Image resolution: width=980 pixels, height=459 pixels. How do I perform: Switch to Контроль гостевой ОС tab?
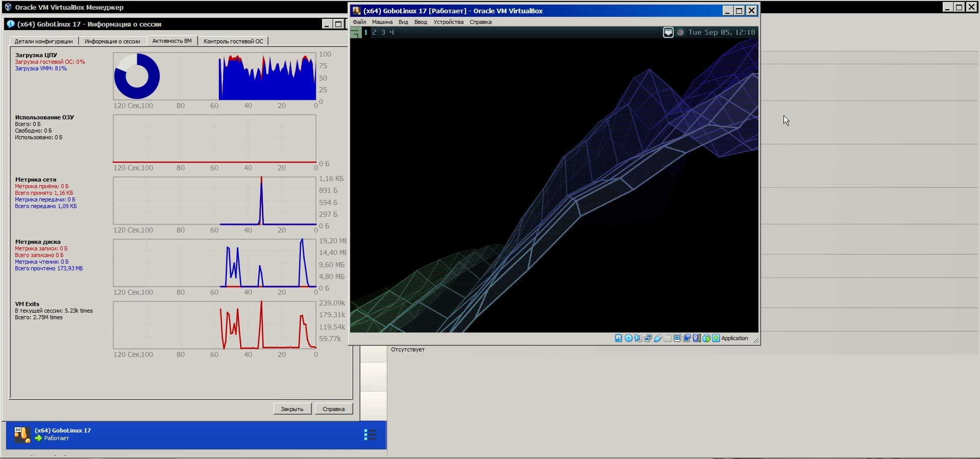point(233,41)
